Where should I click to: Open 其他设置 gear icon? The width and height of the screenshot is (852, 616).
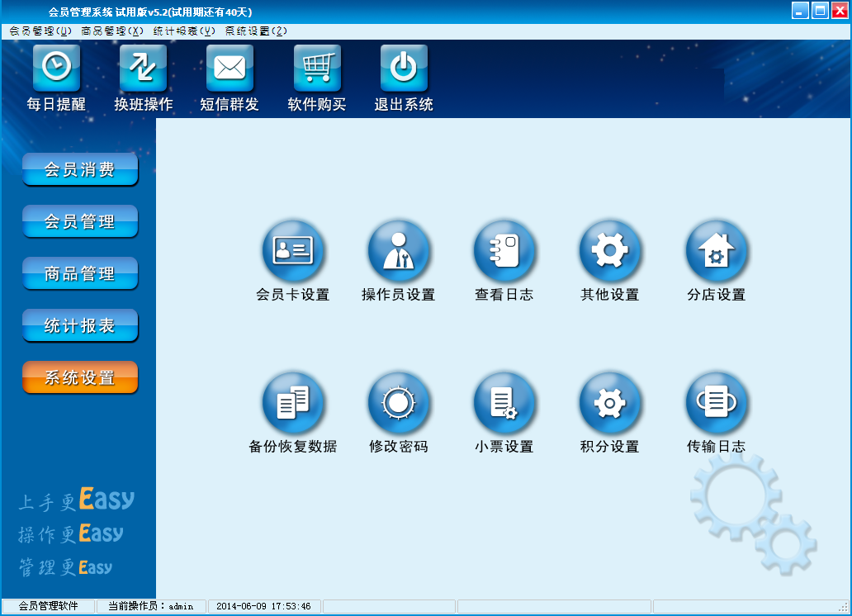click(610, 252)
